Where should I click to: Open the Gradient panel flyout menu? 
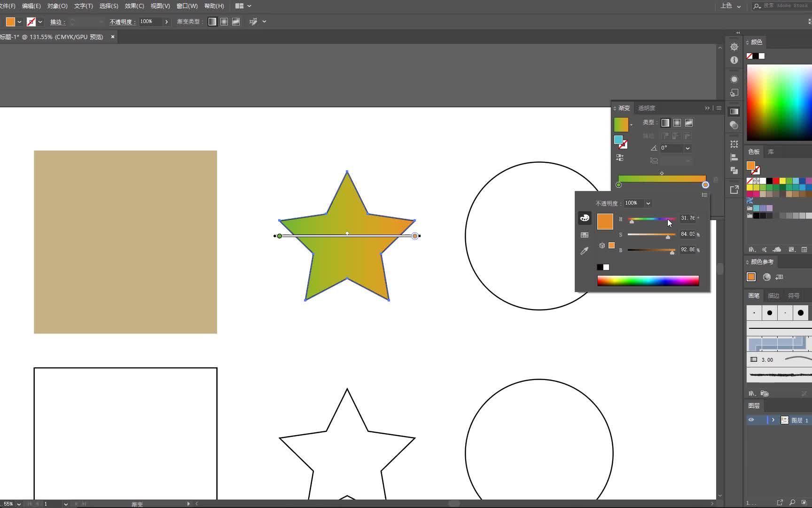tap(718, 108)
